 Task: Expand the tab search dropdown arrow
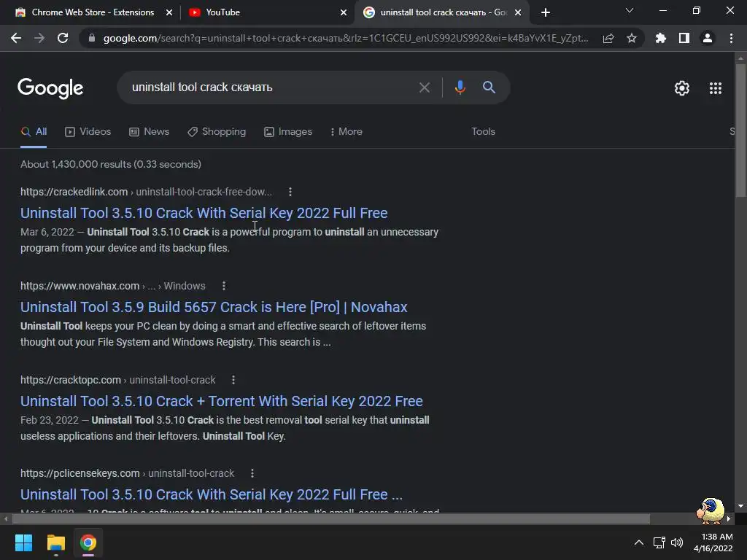click(x=630, y=10)
